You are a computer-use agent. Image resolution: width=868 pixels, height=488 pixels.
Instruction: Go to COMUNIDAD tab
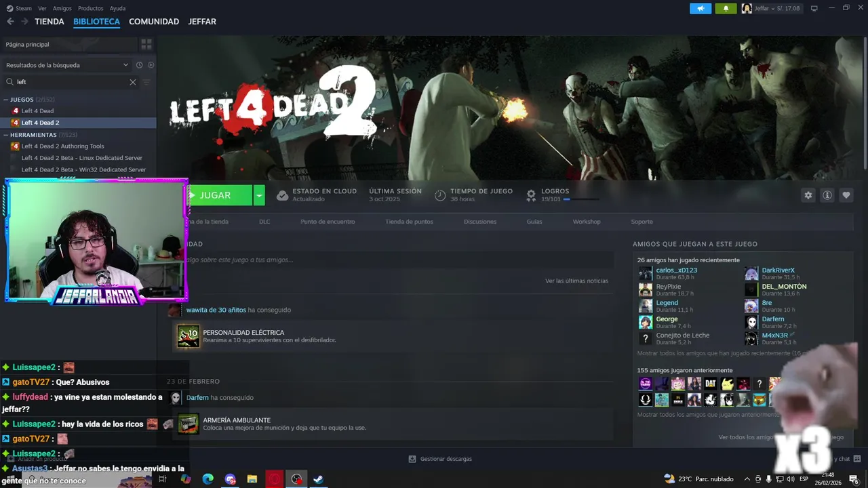click(x=154, y=22)
